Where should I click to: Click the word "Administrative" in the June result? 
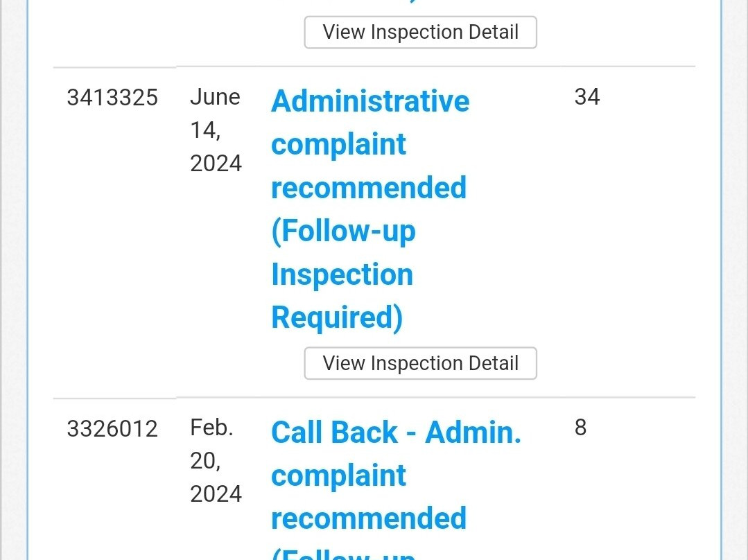point(370,101)
